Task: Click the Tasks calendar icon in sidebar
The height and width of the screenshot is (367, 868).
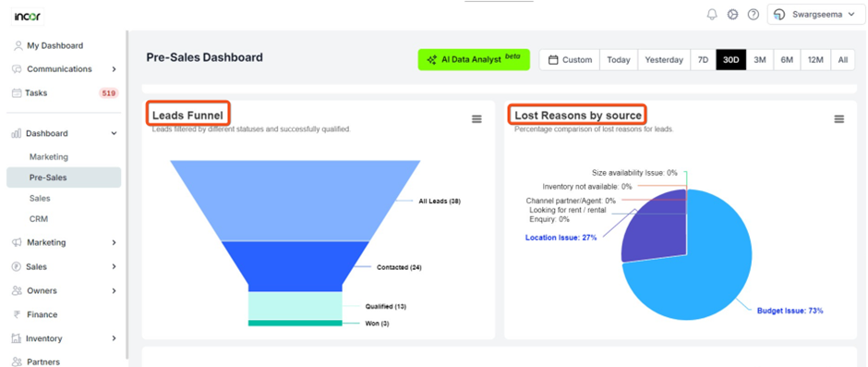Action: pos(17,93)
